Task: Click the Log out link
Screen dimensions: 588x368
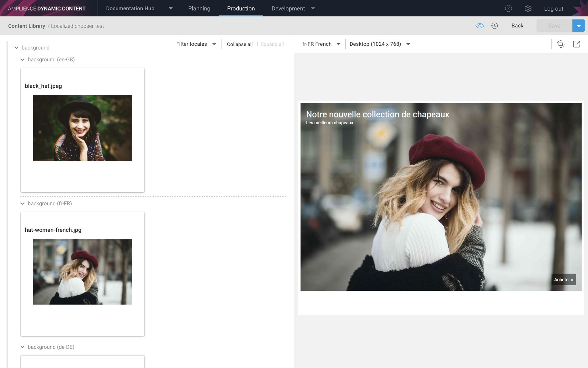Action: 554,9
